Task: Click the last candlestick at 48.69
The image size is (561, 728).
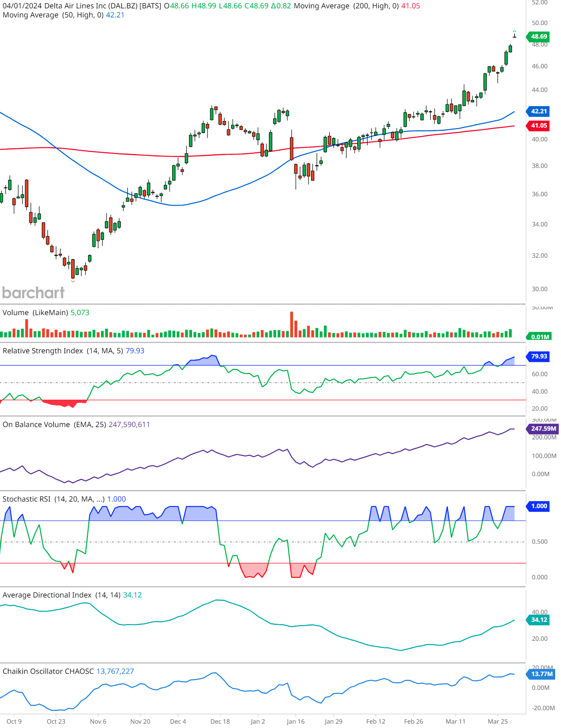Action: 514,35
